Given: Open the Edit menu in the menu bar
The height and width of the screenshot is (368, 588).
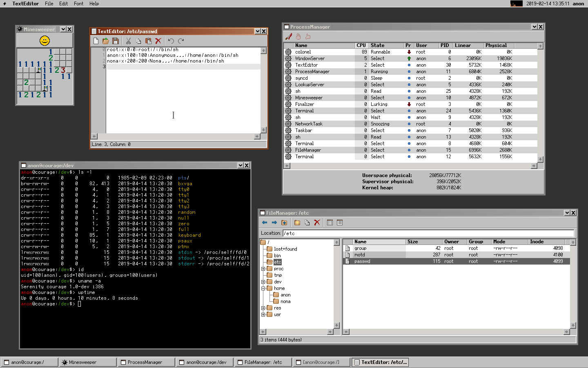Looking at the screenshot, I should pos(63,4).
